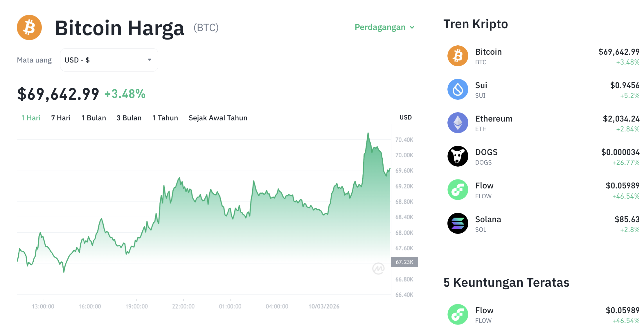Click the Bitcoin logo next to the page title

click(29, 27)
